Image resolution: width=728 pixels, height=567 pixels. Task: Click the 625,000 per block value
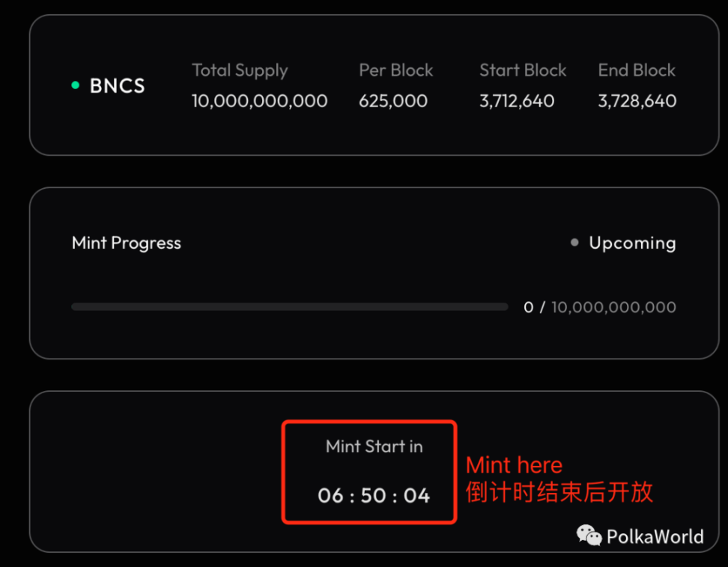coord(392,101)
